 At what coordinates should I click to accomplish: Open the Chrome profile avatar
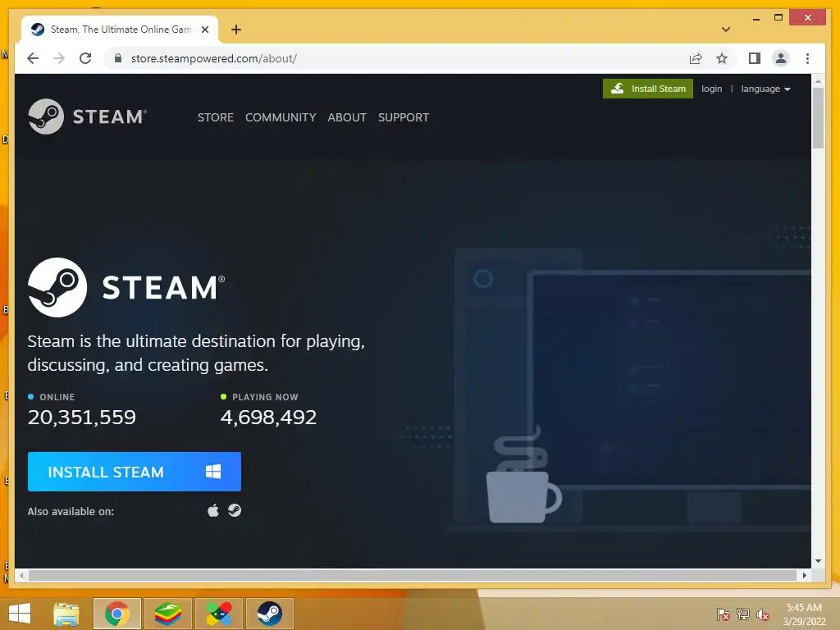(x=781, y=58)
